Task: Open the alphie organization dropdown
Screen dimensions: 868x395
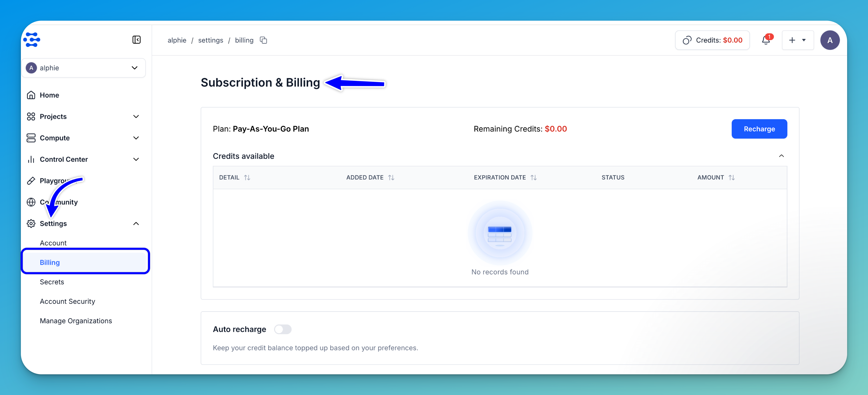Action: click(x=83, y=68)
